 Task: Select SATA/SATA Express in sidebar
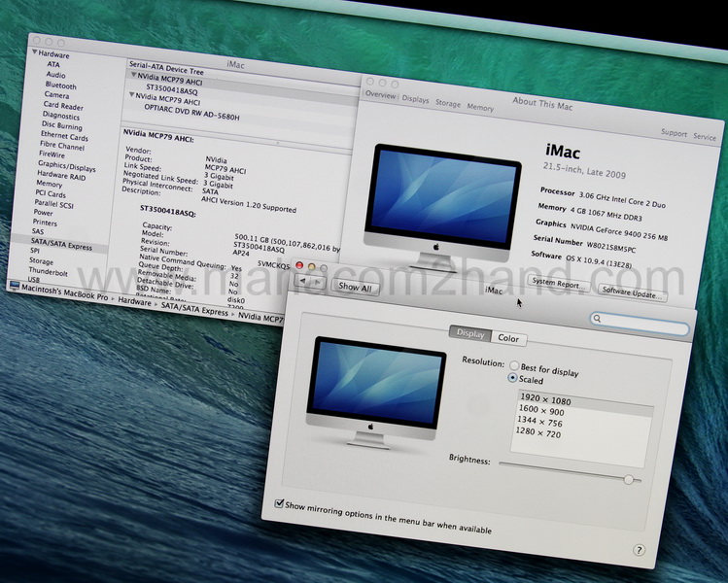[61, 244]
